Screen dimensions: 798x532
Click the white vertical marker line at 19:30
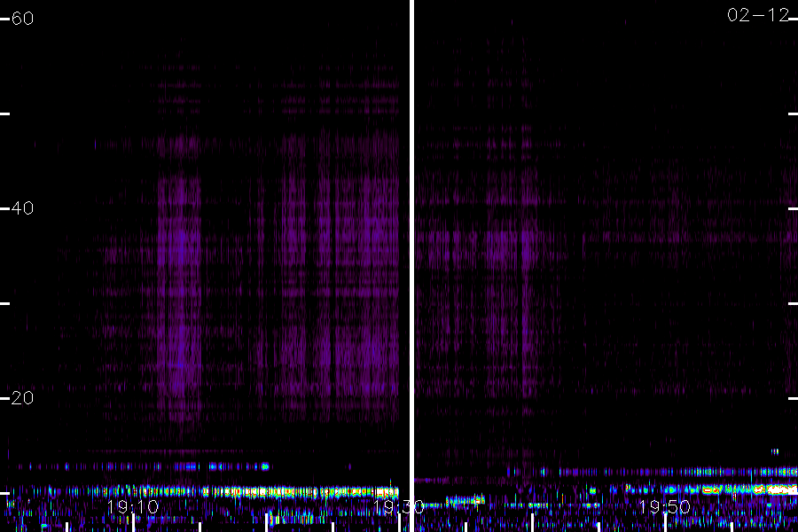coord(411,266)
